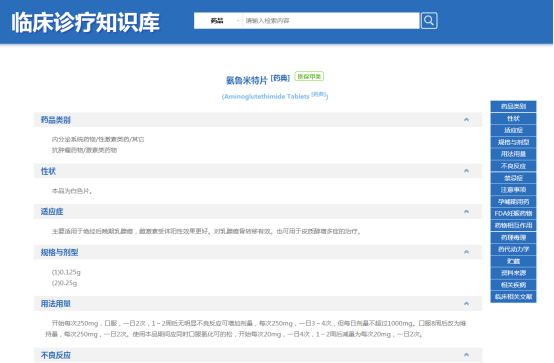Jump to 用法用量 via sidebar navigation
Image resolution: width=554 pixels, height=363 pixels.
(513, 154)
